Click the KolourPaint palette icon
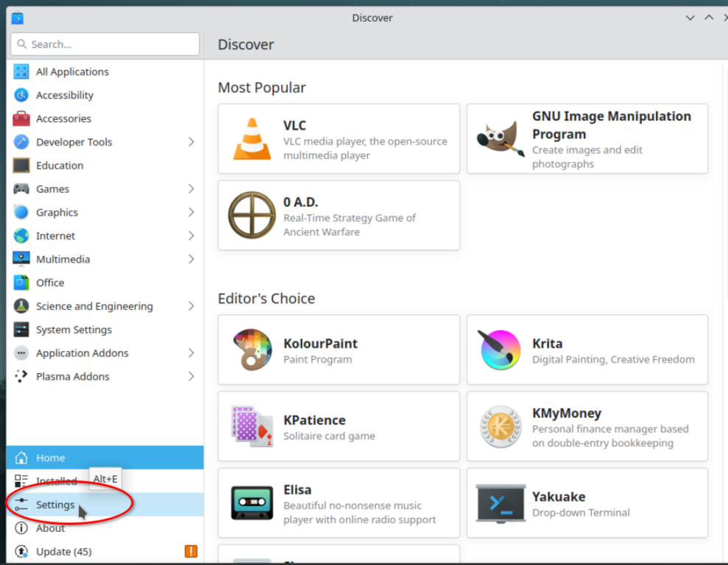Image resolution: width=728 pixels, height=565 pixels. [x=252, y=350]
